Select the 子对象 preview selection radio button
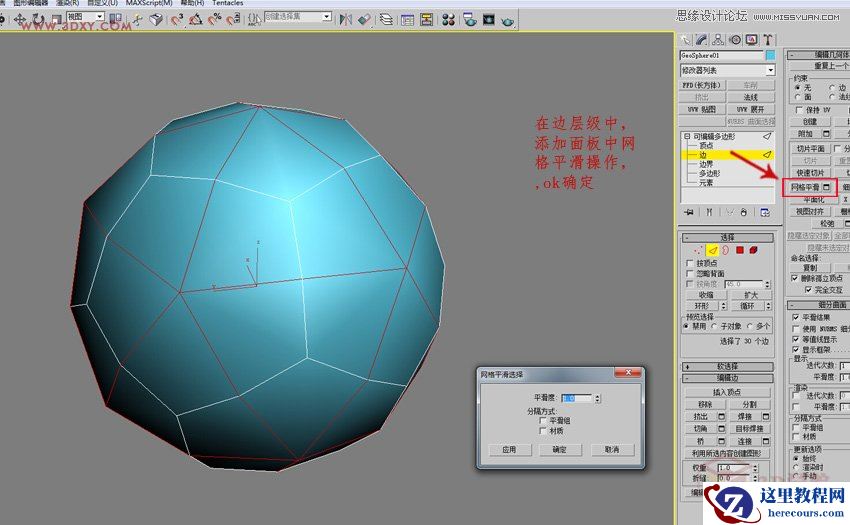This screenshot has width=850, height=525. [x=714, y=326]
